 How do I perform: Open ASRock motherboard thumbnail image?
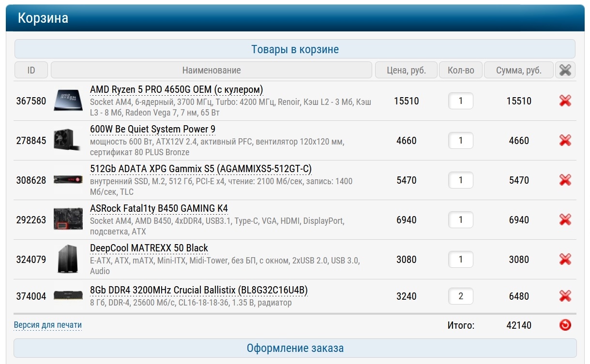click(69, 220)
